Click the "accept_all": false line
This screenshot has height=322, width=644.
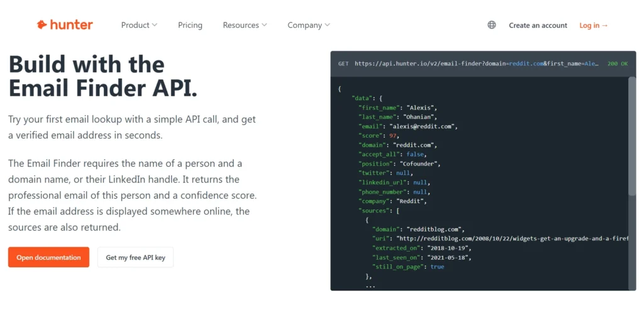(393, 155)
